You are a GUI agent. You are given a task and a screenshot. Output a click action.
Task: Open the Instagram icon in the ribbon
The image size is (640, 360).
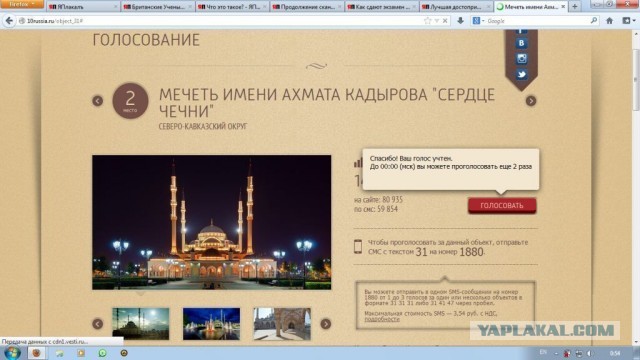point(521,59)
